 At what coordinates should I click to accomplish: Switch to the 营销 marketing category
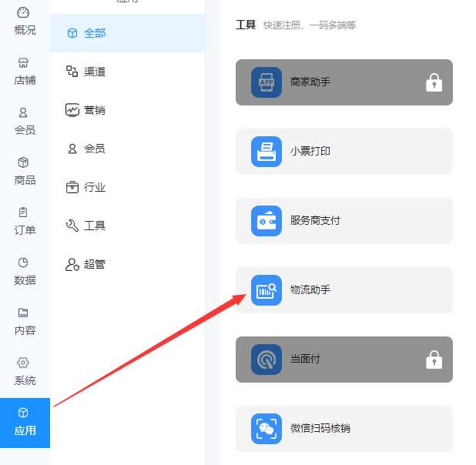pos(128,110)
